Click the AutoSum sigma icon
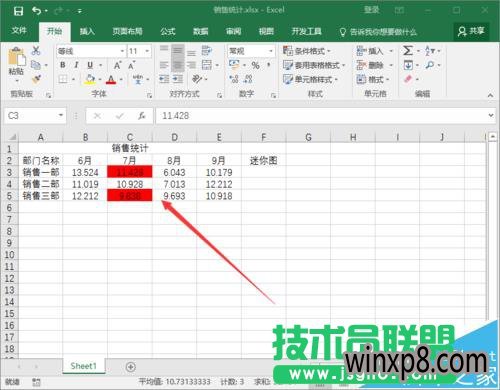This screenshot has width=500, height=390. pos(408,51)
